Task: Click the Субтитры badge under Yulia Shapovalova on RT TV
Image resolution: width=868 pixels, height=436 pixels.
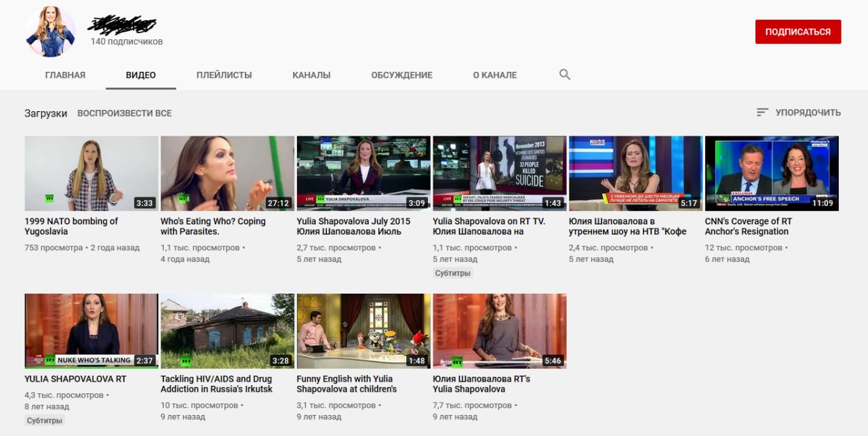Action: pyautogui.click(x=453, y=273)
